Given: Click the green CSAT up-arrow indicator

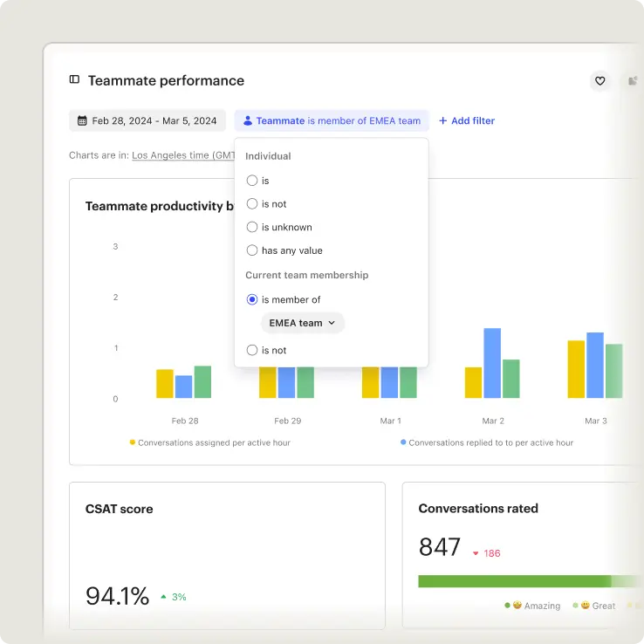Looking at the screenshot, I should (162, 597).
